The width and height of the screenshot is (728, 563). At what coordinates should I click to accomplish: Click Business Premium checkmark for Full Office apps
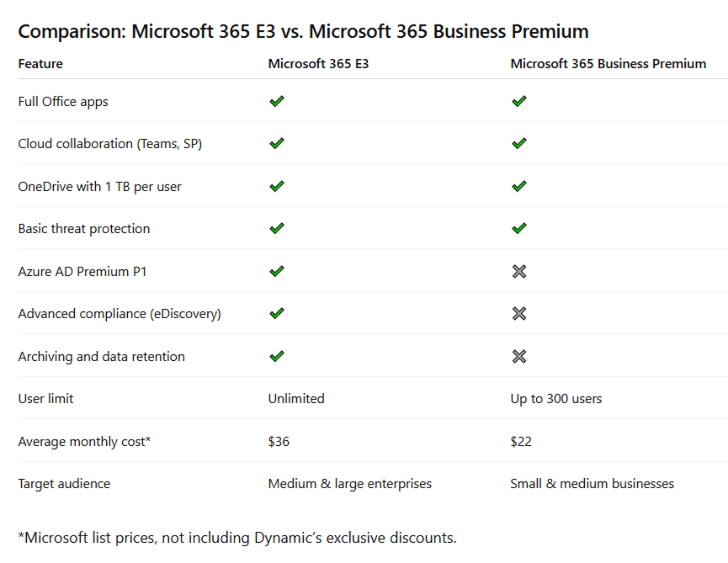[518, 101]
